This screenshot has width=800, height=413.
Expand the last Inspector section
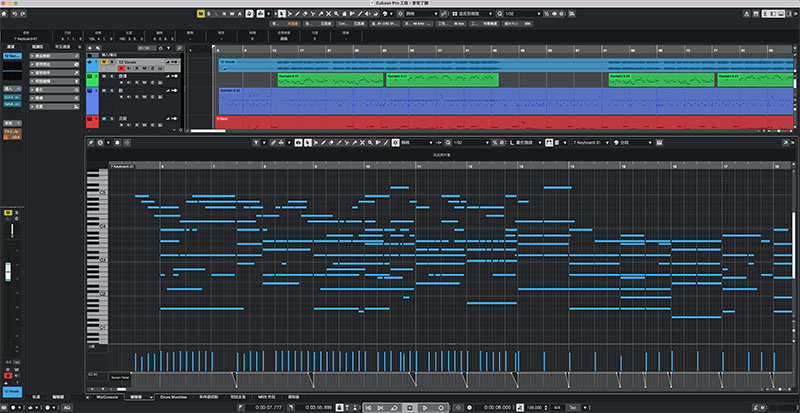click(55, 107)
